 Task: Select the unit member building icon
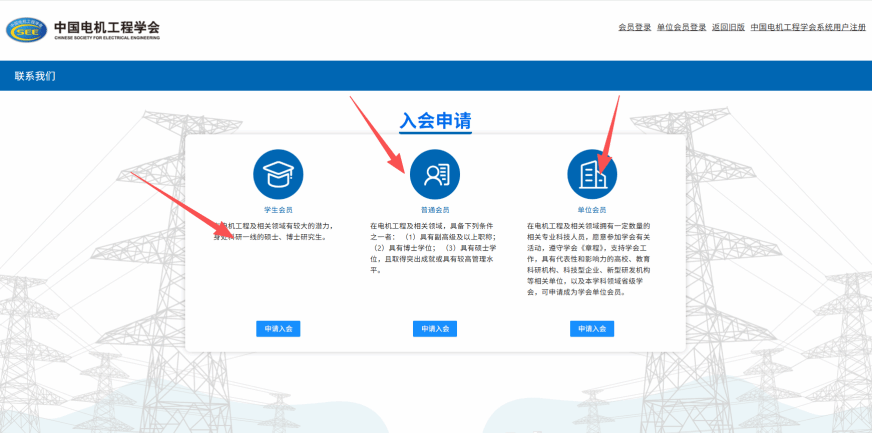click(592, 174)
